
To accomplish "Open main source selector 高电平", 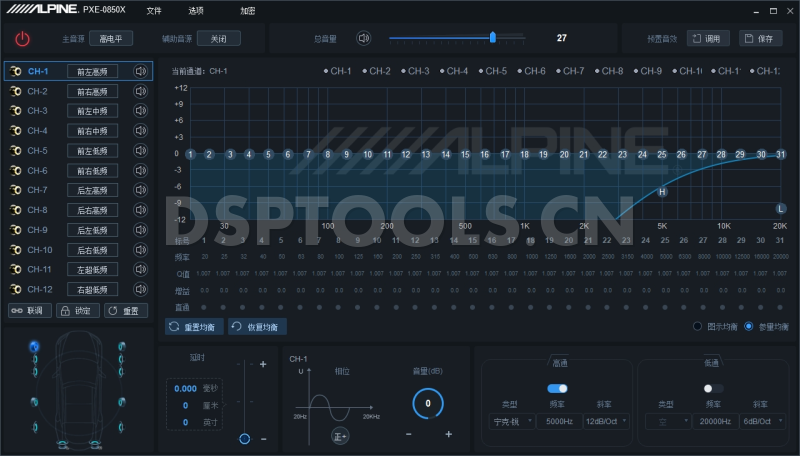I will (x=111, y=38).
